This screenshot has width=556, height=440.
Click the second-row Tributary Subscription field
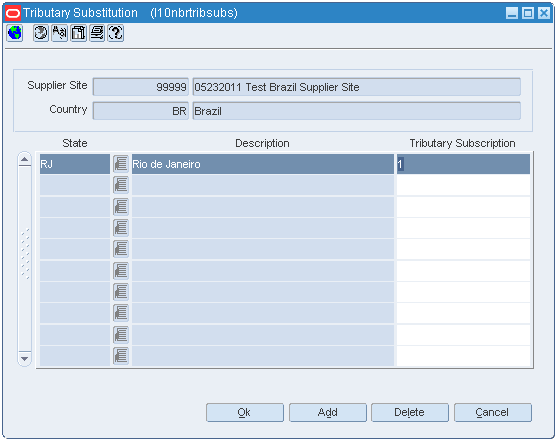(463, 185)
